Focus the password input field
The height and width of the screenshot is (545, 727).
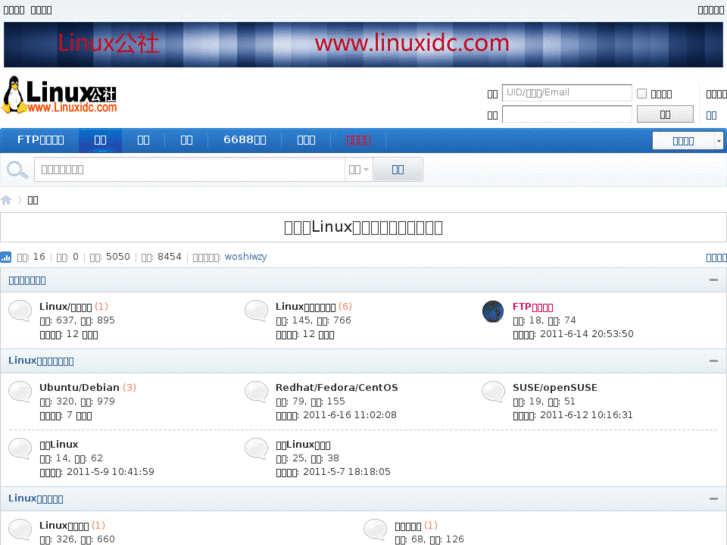click(x=567, y=114)
